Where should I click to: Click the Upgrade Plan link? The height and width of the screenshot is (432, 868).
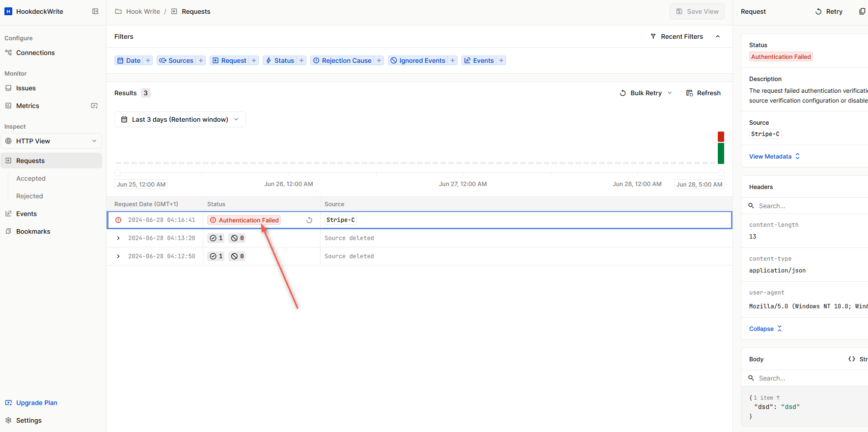pyautogui.click(x=36, y=403)
